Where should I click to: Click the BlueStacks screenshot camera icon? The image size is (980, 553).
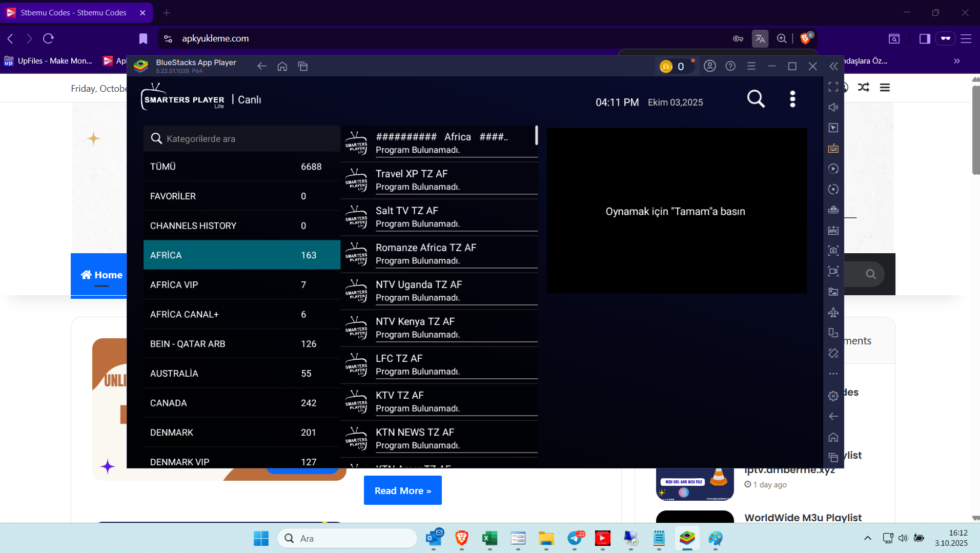pyautogui.click(x=833, y=251)
